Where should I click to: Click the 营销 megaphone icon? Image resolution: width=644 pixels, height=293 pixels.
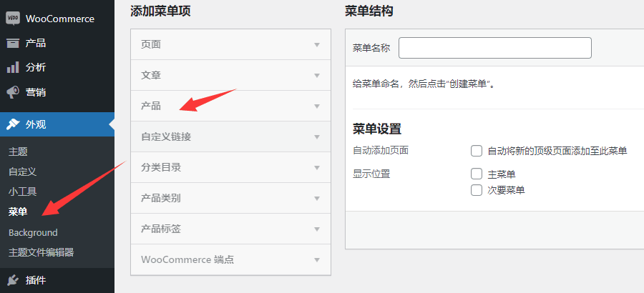(13, 92)
